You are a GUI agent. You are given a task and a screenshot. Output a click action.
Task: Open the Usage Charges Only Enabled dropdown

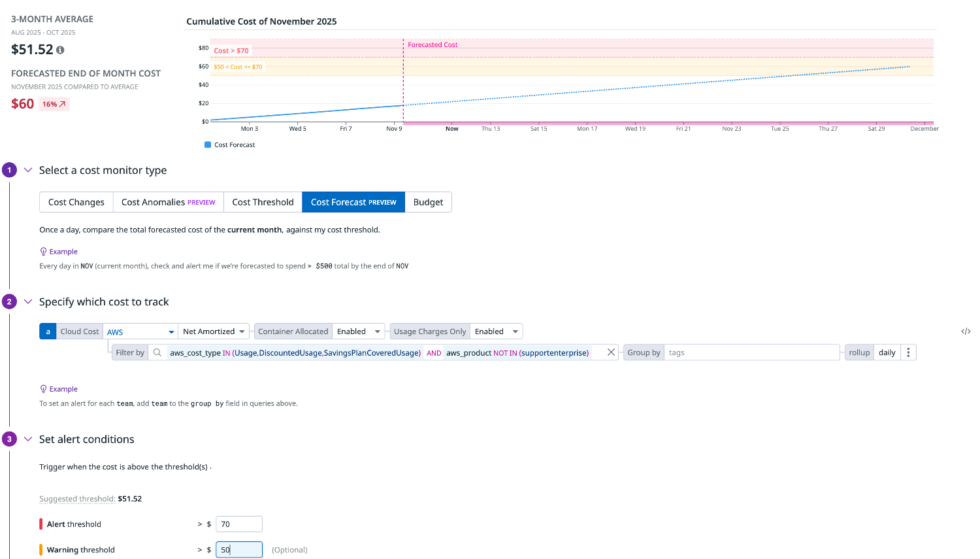click(497, 331)
